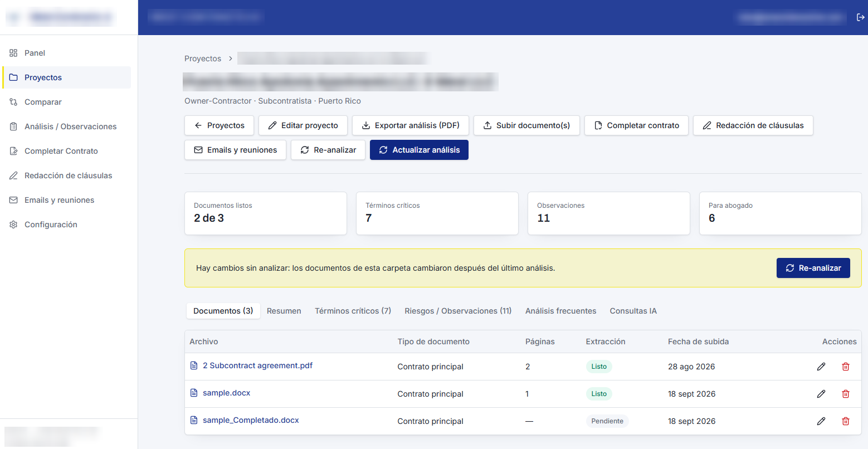Click Exportar análisis (PDF) button
The image size is (868, 449).
[411, 125]
